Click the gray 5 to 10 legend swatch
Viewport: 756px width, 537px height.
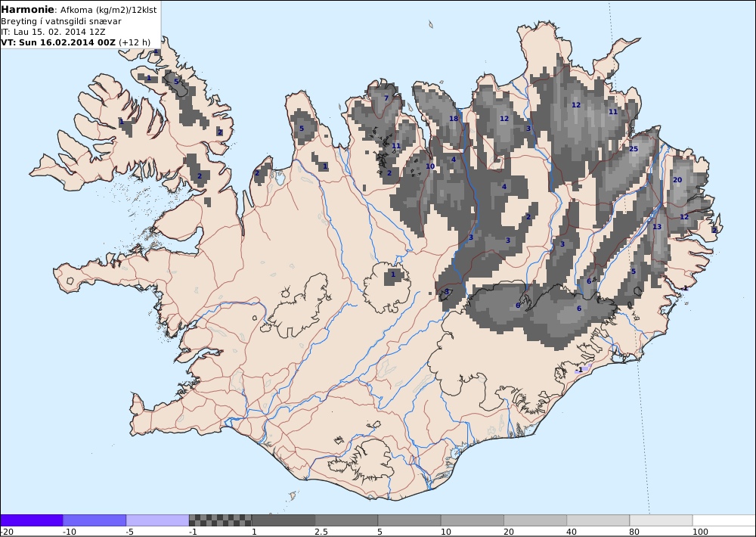tap(409, 520)
